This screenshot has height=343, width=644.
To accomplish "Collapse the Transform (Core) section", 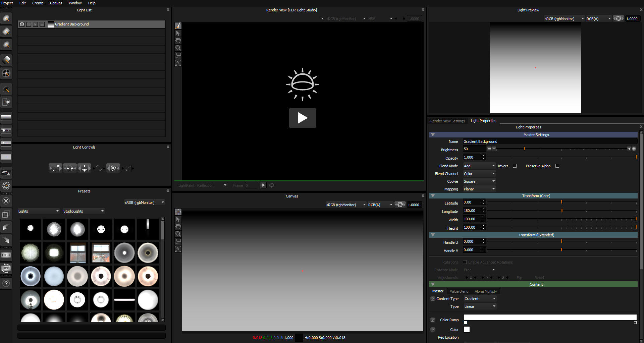I will (433, 196).
